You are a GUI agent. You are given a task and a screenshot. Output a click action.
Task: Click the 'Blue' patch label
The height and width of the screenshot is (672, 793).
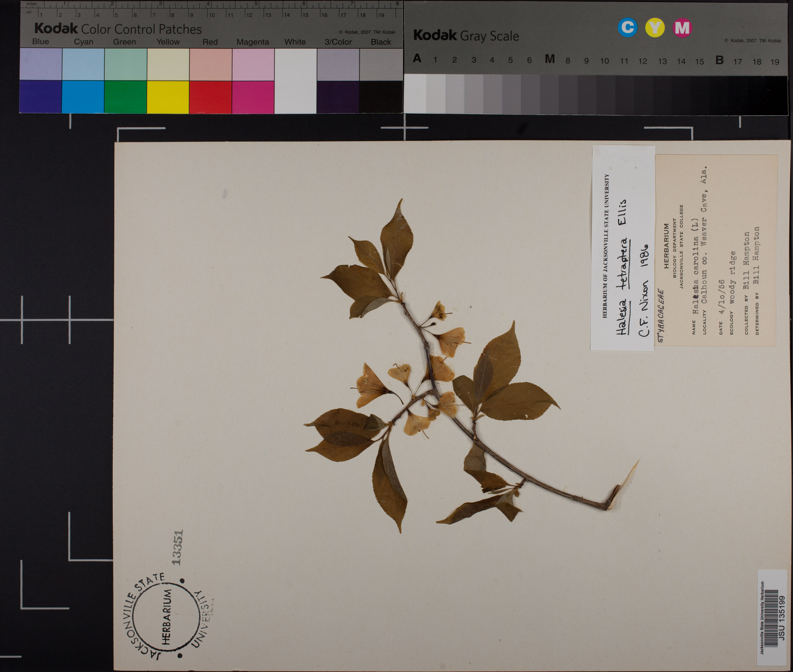40,41
